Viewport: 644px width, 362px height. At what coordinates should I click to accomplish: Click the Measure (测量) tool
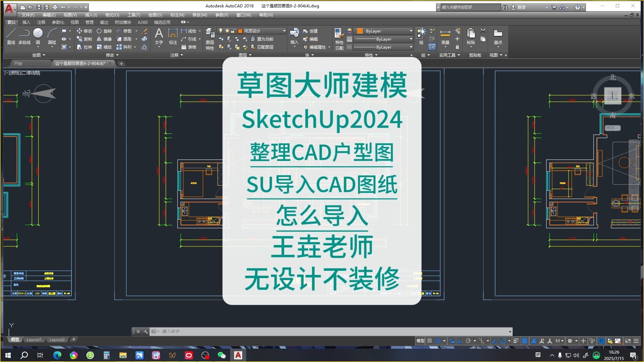pyautogui.click(x=445, y=37)
